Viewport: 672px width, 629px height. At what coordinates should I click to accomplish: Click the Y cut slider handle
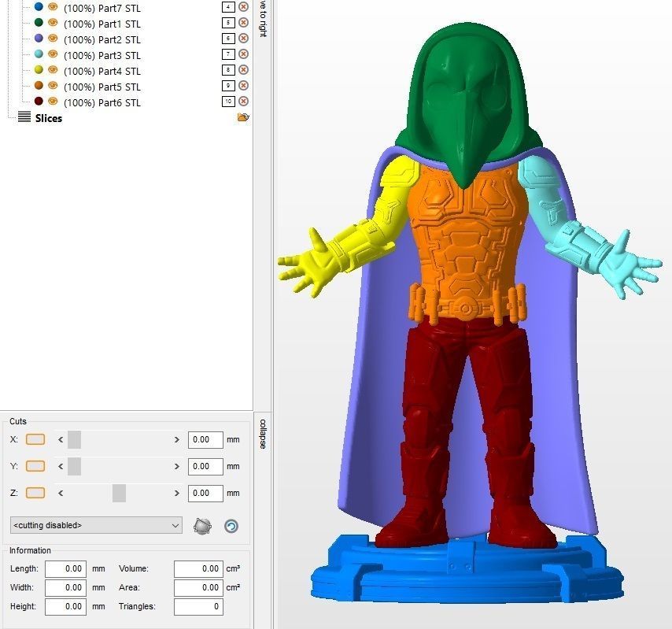pyautogui.click(x=74, y=466)
